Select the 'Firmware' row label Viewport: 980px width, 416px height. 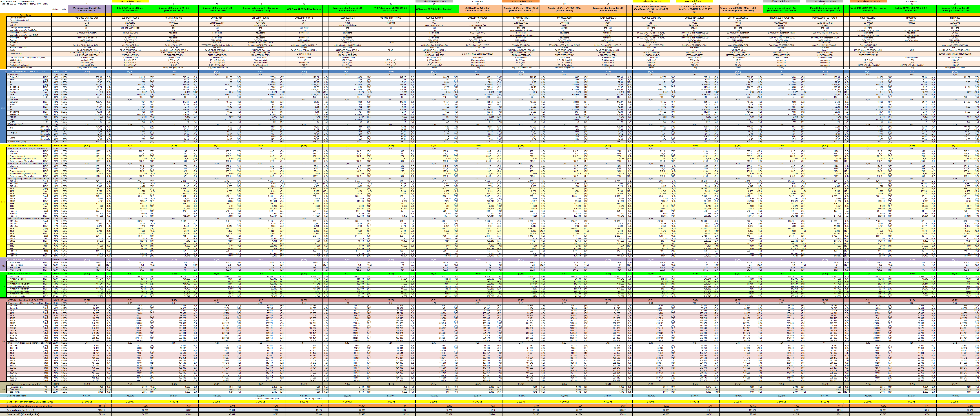13,23
